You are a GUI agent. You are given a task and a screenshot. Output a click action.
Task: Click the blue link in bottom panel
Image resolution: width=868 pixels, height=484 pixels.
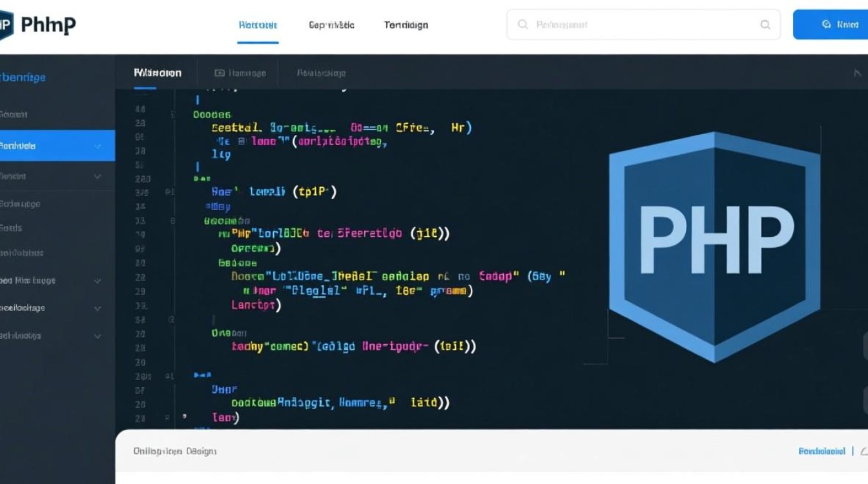(821, 451)
